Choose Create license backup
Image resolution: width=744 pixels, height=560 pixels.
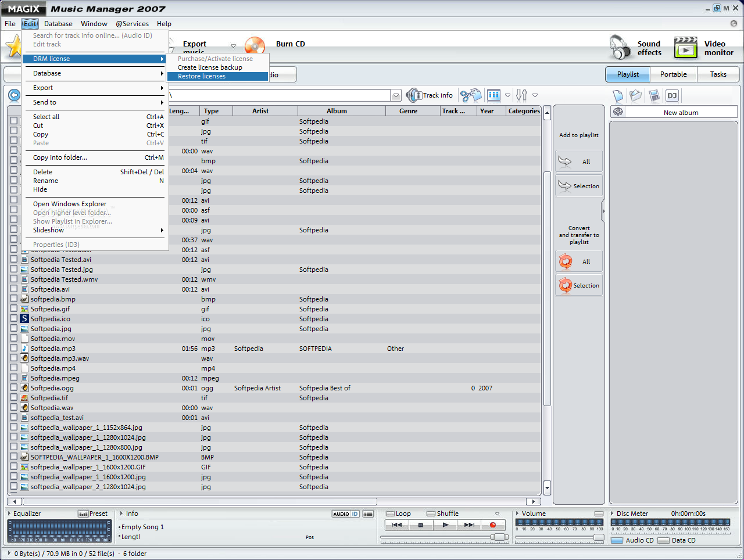pos(217,67)
